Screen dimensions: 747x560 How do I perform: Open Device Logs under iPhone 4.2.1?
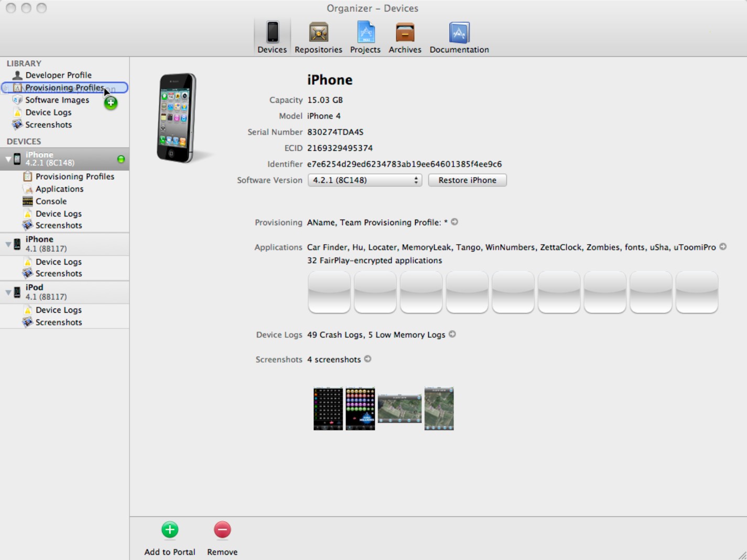coord(64,214)
